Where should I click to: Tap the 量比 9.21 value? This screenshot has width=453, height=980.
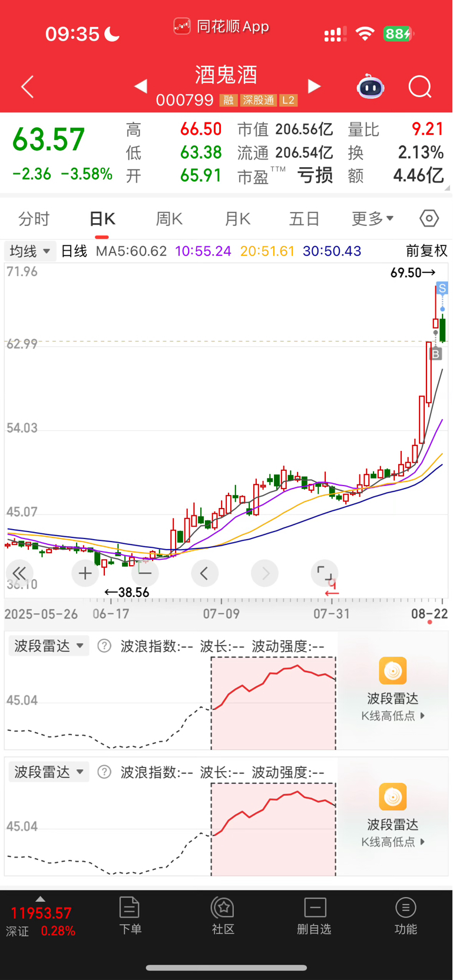[x=427, y=129]
